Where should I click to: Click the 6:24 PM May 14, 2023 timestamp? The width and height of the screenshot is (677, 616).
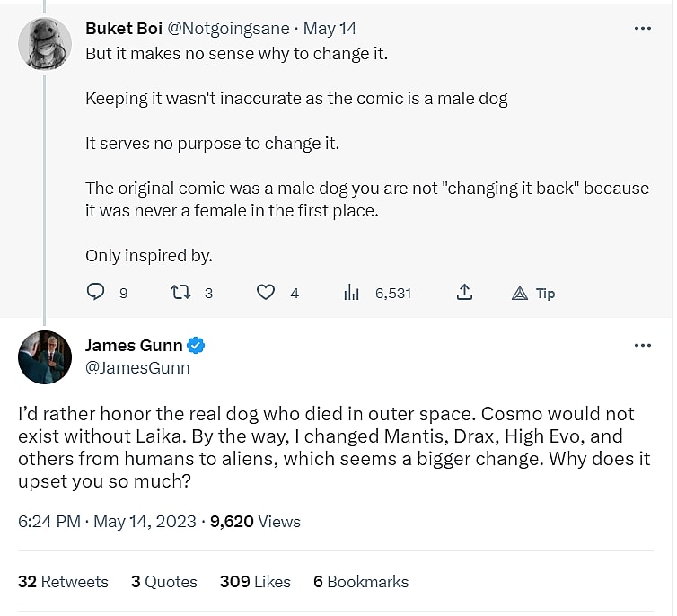[107, 522]
